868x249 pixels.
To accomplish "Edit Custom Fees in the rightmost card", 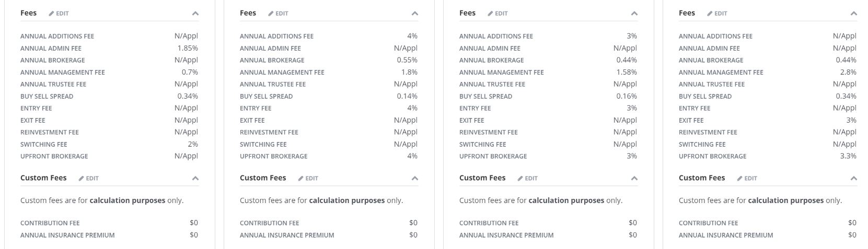I will click(x=747, y=179).
